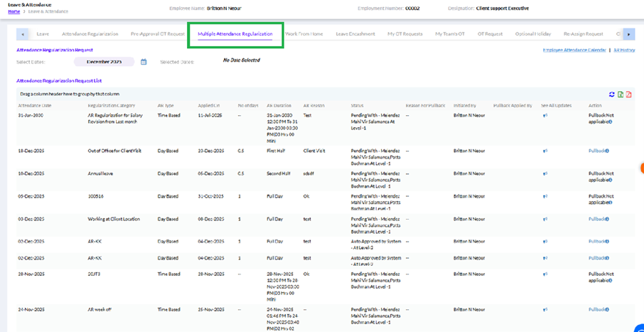644x332 pixels.
Task: Switch to the Work From Home tab
Action: click(304, 33)
